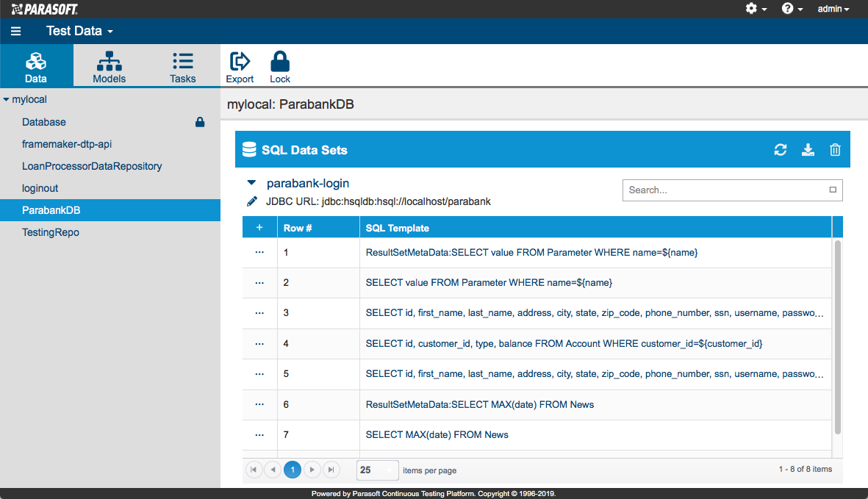Switch to the Models tab
This screenshot has height=499, width=868.
coord(109,66)
